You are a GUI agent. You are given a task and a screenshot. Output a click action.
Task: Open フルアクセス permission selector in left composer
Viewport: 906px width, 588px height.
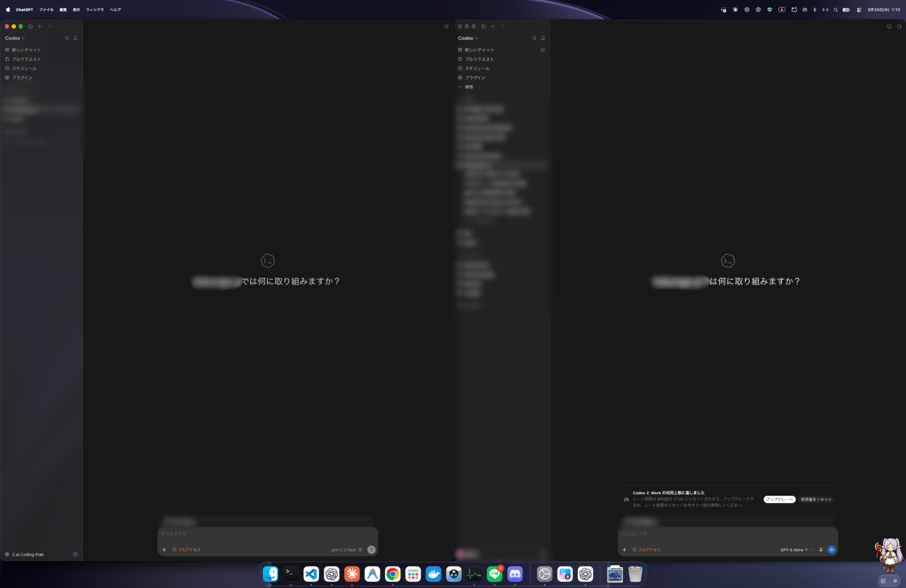coord(186,550)
